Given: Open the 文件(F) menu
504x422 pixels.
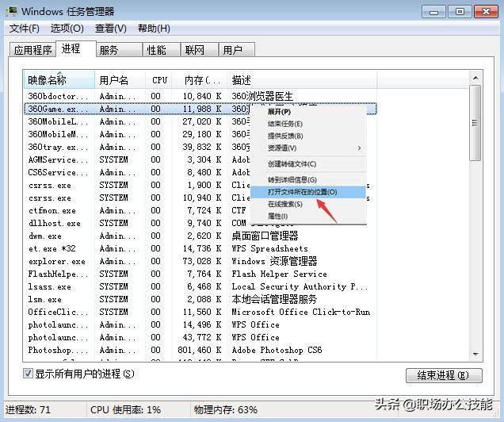Looking at the screenshot, I should click(x=25, y=29).
